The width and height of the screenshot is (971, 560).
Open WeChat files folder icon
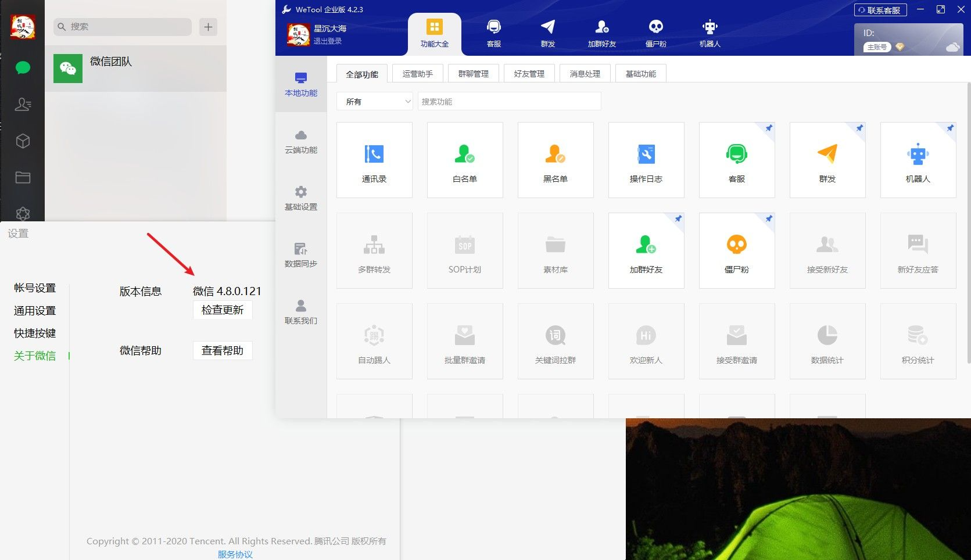point(23,178)
